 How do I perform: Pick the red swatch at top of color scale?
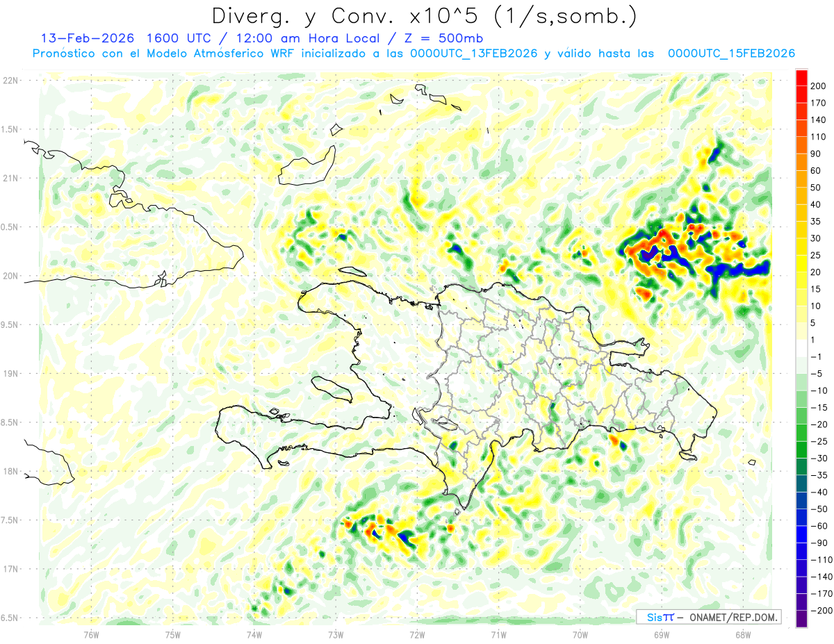tap(801, 77)
